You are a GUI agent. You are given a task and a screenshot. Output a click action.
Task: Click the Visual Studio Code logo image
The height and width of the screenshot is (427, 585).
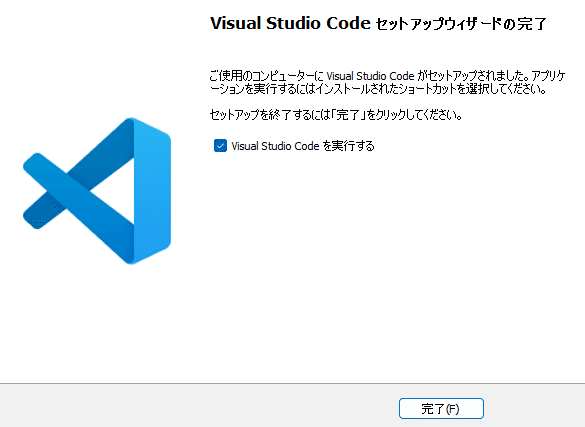97,191
